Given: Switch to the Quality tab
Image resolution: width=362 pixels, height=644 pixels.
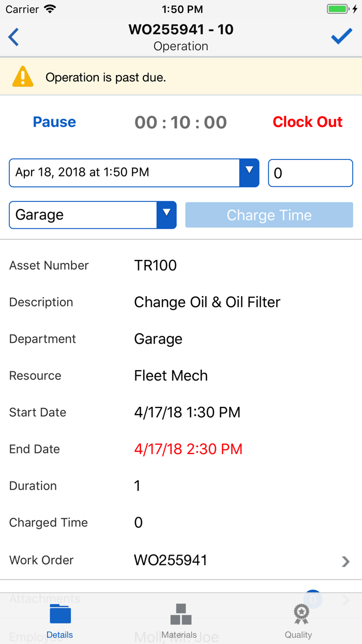Looking at the screenshot, I should point(299,635).
